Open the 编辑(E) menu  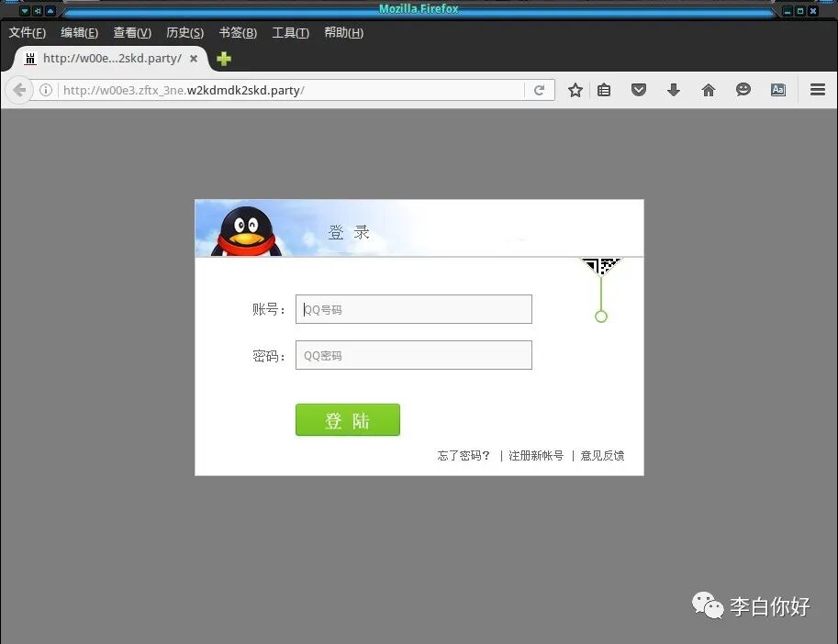pyautogui.click(x=80, y=33)
